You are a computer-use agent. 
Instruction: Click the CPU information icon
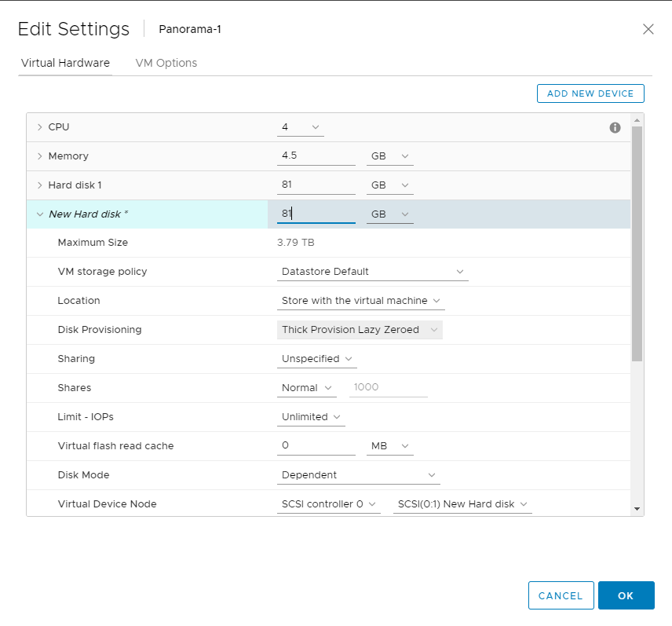coord(615,127)
